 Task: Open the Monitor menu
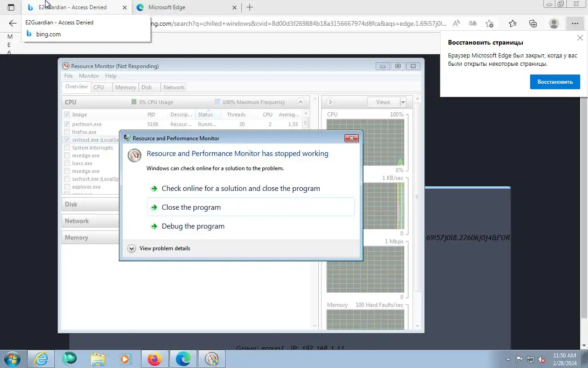click(89, 76)
